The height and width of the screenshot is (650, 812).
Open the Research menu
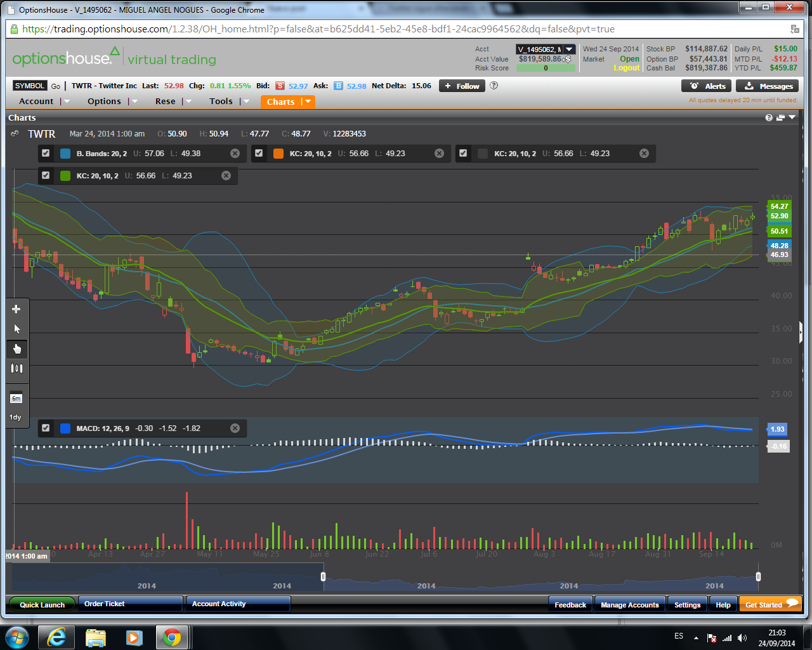pyautogui.click(x=166, y=102)
